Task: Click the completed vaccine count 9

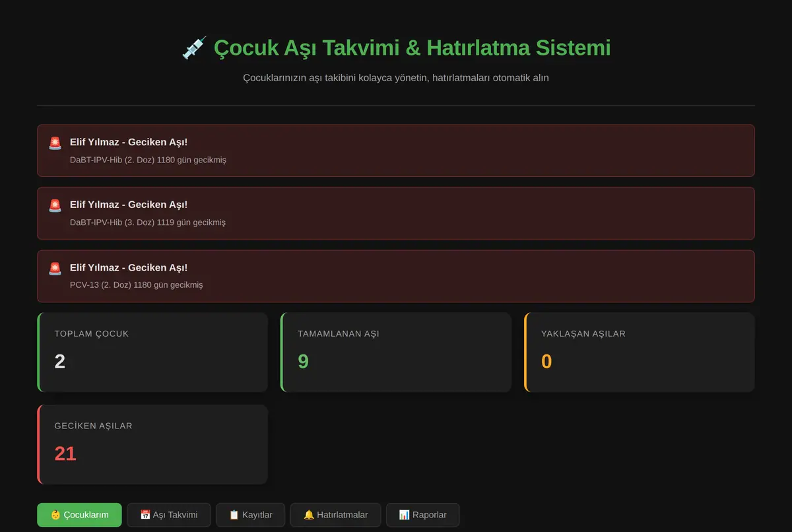Action: (303, 361)
